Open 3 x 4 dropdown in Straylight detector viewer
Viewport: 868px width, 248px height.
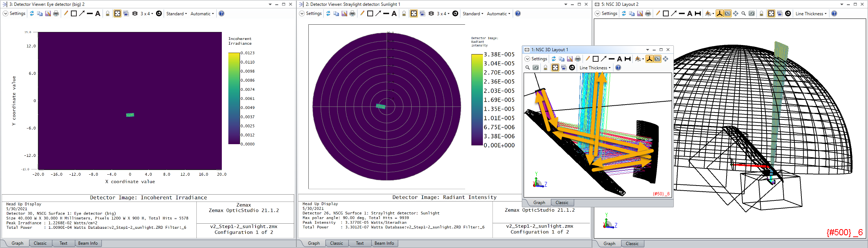pos(443,13)
